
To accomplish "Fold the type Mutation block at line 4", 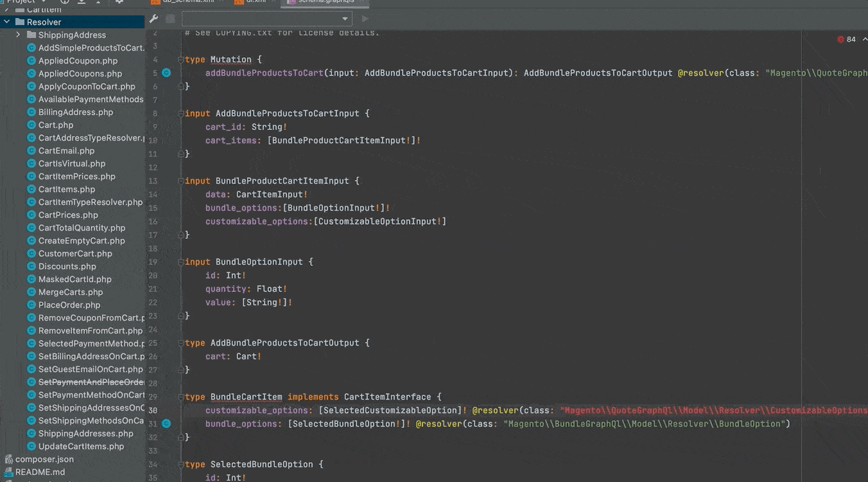I will (181, 60).
